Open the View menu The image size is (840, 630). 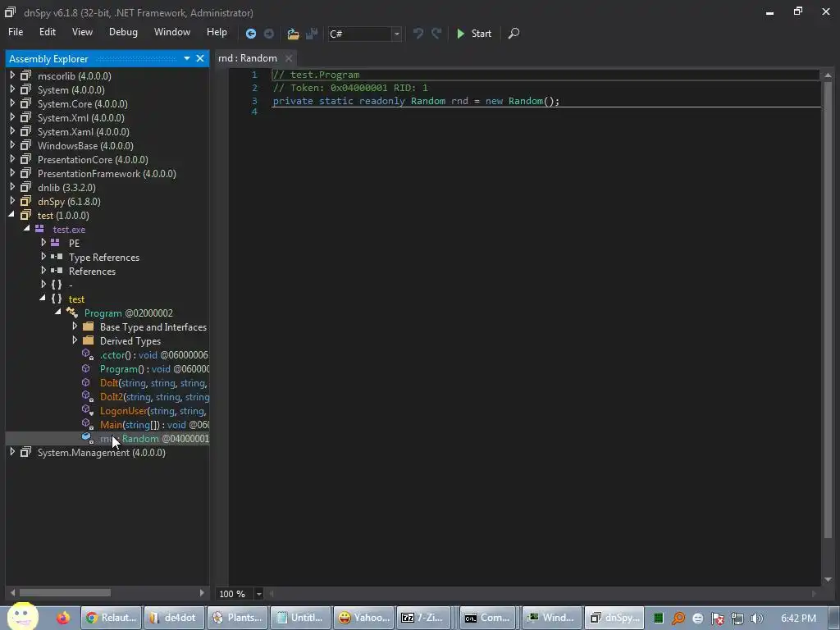tap(83, 32)
